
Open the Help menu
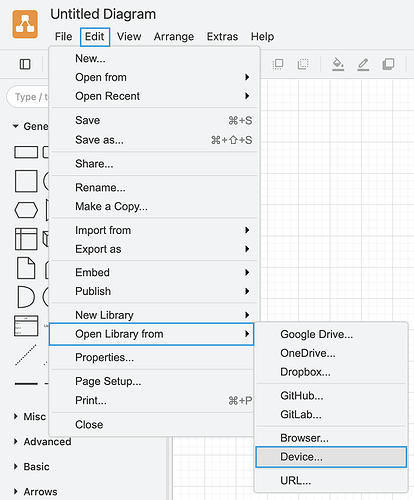click(262, 36)
